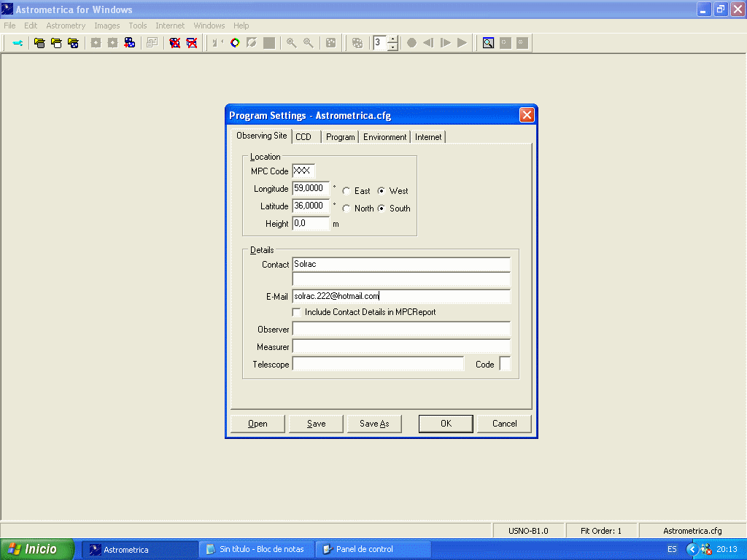Click the greyed view log file icon

point(152,43)
